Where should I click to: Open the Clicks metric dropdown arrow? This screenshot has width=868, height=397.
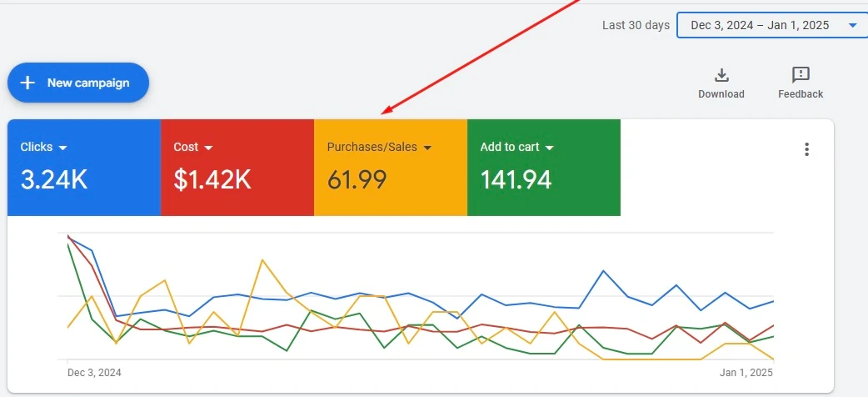63,148
